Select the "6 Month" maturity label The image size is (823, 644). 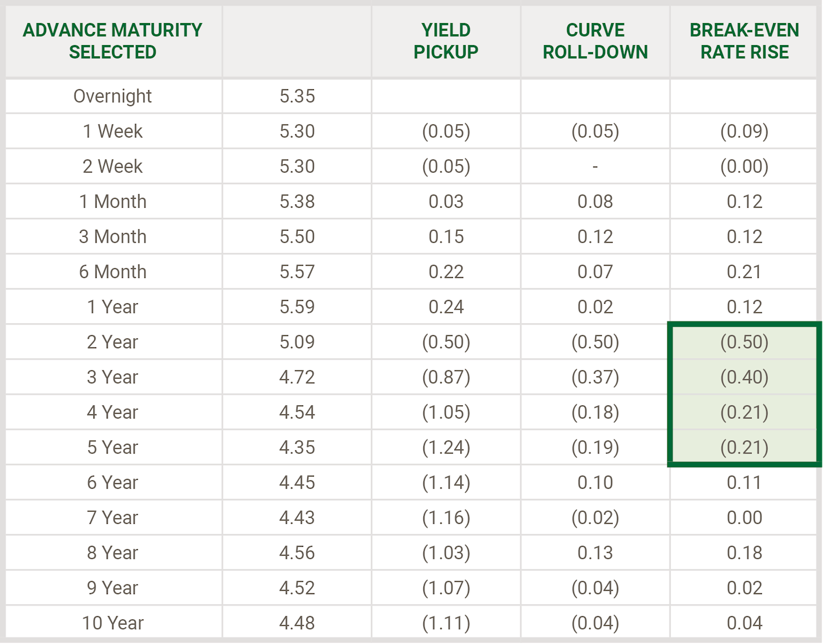(113, 272)
